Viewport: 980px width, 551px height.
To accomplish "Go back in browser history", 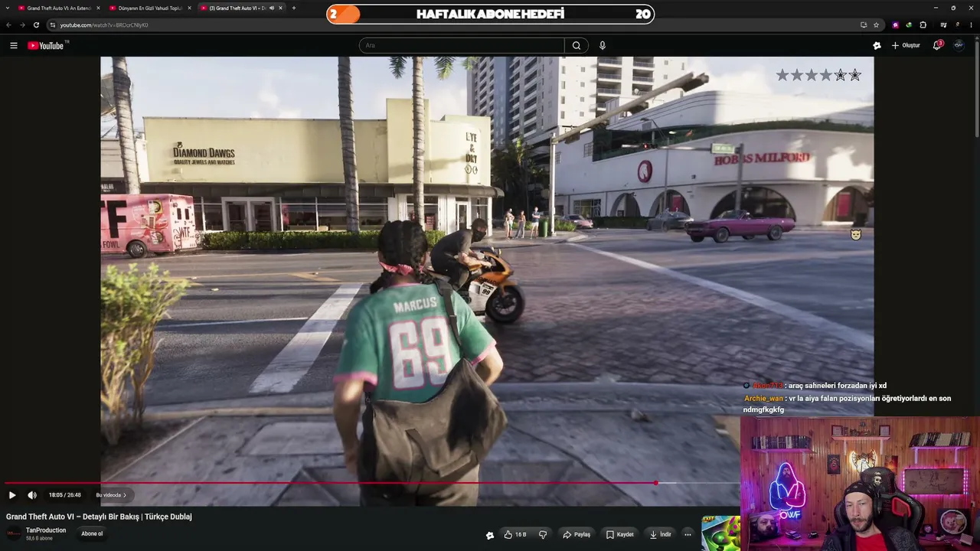I will tap(9, 24).
